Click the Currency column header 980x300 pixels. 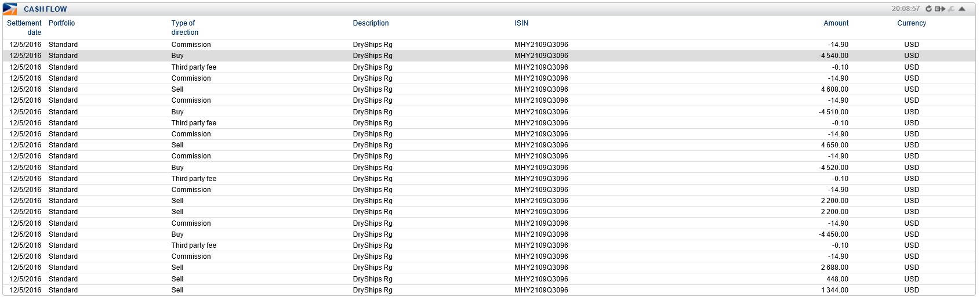pyautogui.click(x=912, y=23)
